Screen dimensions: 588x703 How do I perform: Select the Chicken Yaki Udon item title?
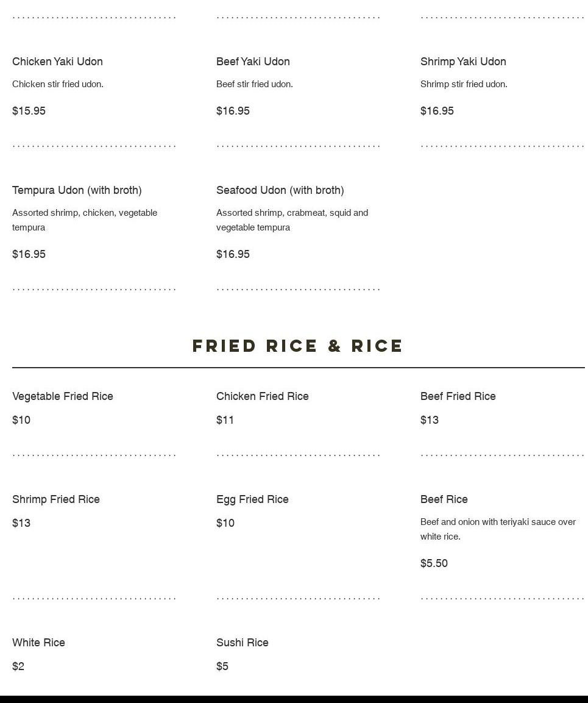[x=57, y=62]
